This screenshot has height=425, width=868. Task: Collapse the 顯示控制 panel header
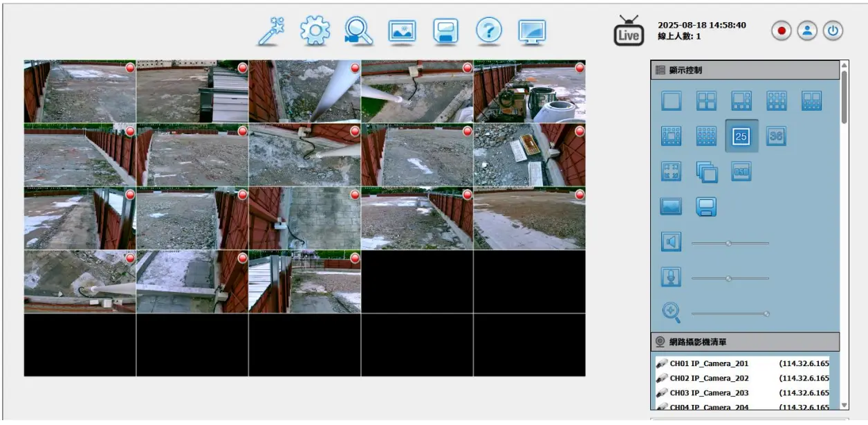pyautogui.click(x=745, y=70)
